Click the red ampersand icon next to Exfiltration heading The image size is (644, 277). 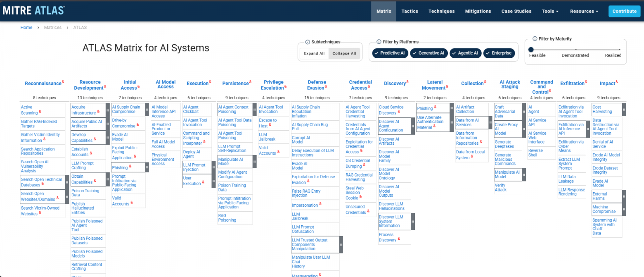(586, 82)
